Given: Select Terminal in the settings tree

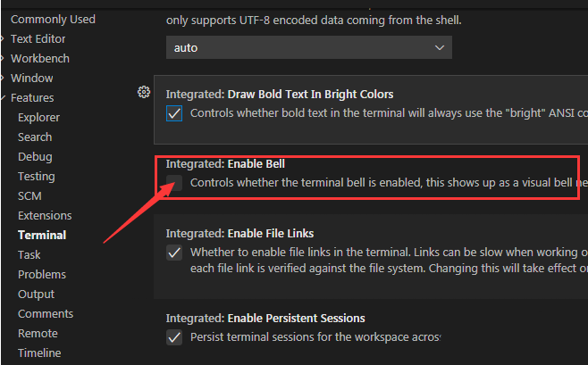Looking at the screenshot, I should pyautogui.click(x=42, y=235).
